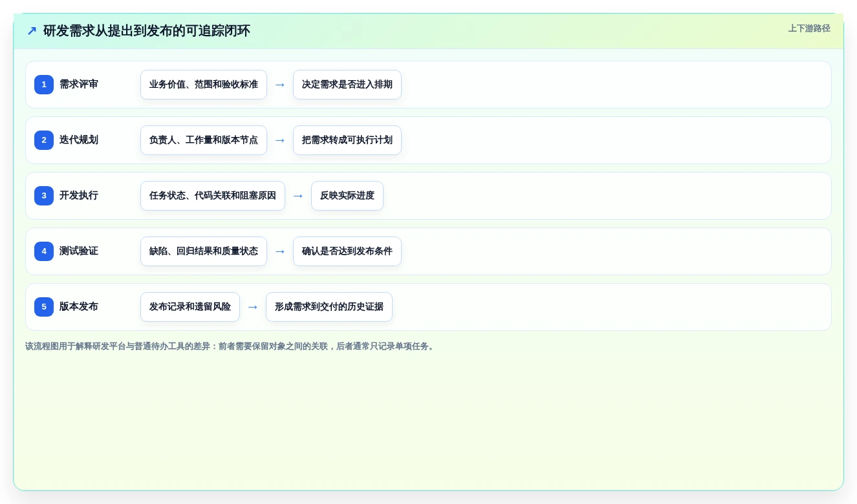The width and height of the screenshot is (857, 504).
Task: Click the 把需求转成可执行计划 box
Action: click(347, 140)
